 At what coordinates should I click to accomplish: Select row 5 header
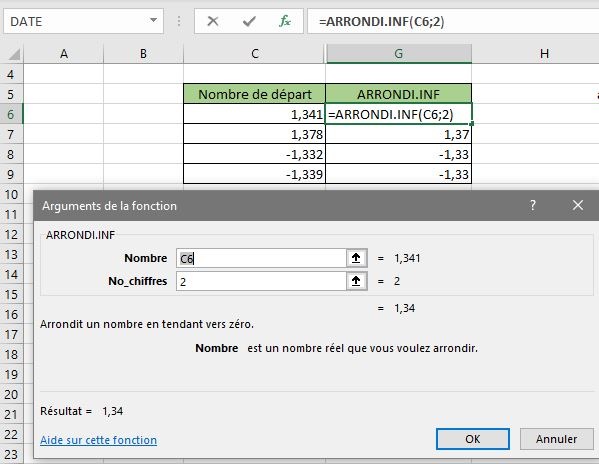[11, 94]
